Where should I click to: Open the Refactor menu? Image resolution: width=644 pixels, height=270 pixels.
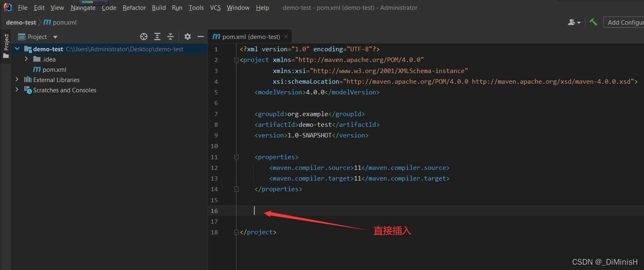click(134, 8)
